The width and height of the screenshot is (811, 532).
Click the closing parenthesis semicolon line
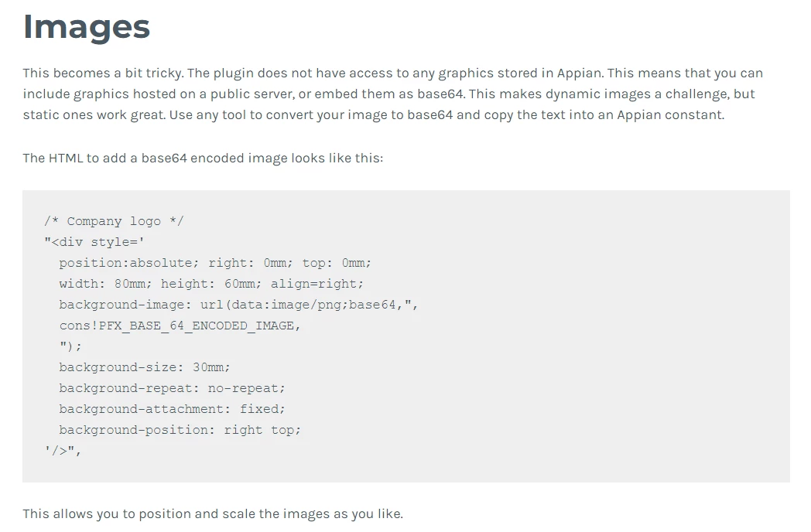click(70, 346)
